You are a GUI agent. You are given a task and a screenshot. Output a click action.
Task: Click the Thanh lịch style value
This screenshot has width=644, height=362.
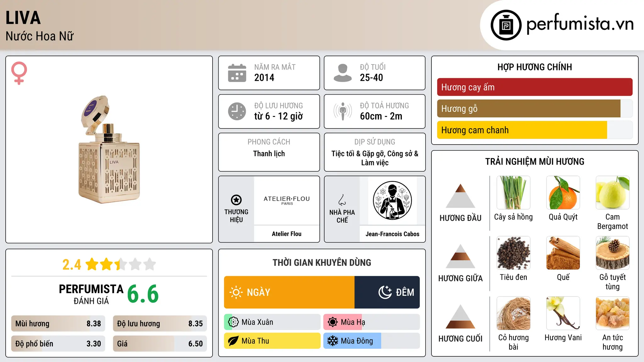[x=269, y=154]
